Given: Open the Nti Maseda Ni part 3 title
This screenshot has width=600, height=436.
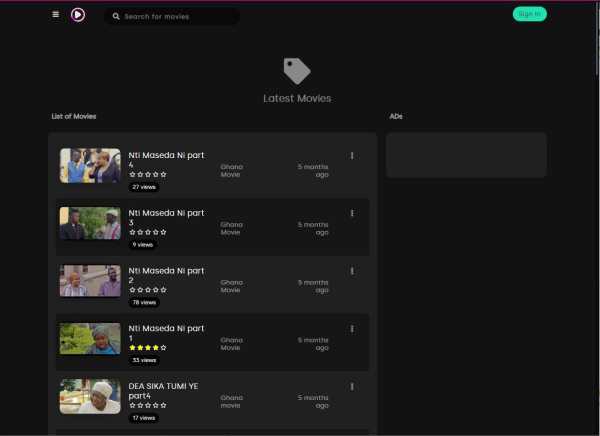Looking at the screenshot, I should 166,217.
